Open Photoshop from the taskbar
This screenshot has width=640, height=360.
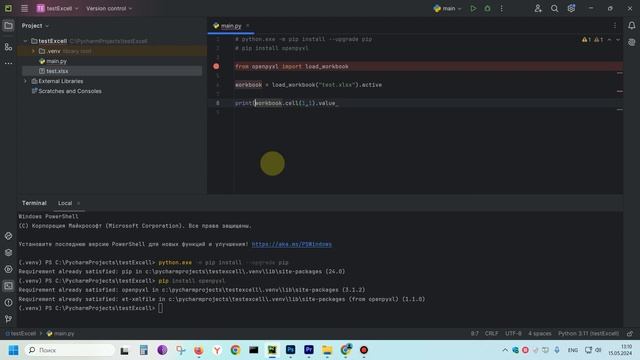(x=290, y=350)
